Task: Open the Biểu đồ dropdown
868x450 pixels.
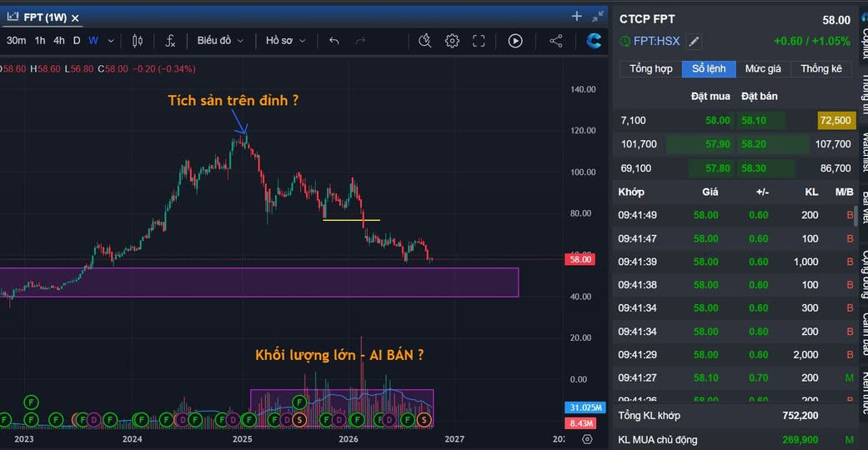Action: pos(220,41)
